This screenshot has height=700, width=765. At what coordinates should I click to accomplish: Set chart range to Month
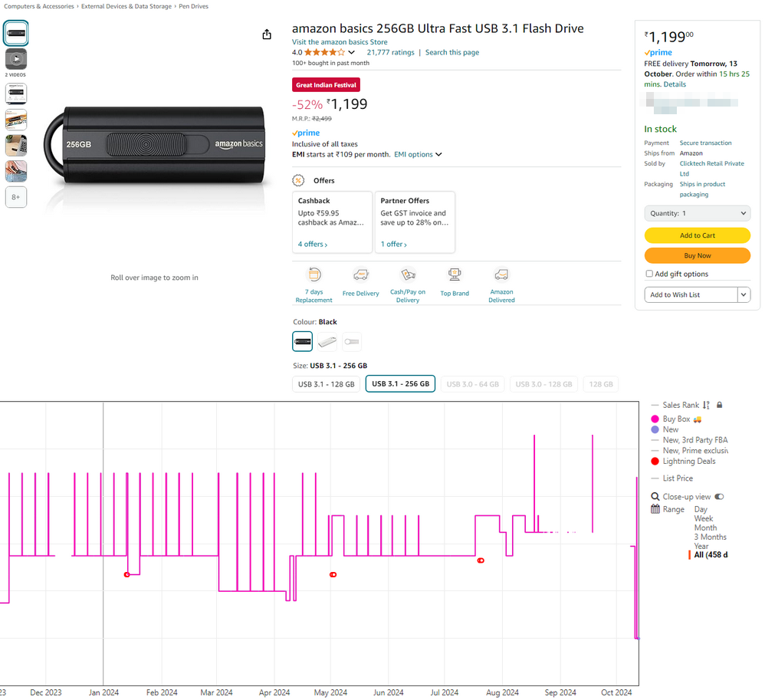coord(705,527)
